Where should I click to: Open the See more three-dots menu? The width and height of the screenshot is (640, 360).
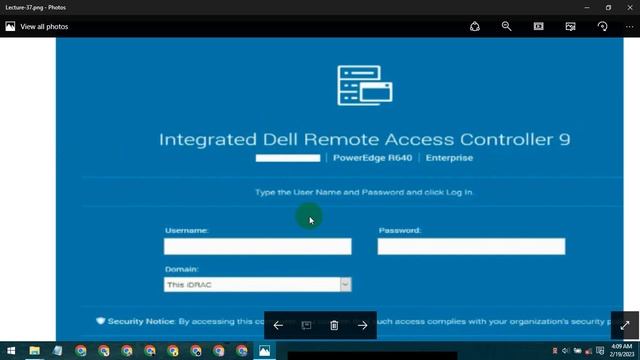coord(629,27)
